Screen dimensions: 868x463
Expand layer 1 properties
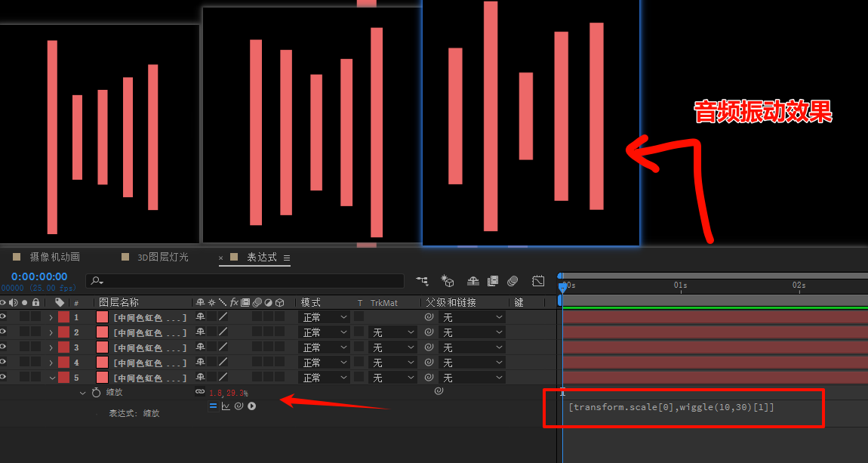click(x=51, y=317)
